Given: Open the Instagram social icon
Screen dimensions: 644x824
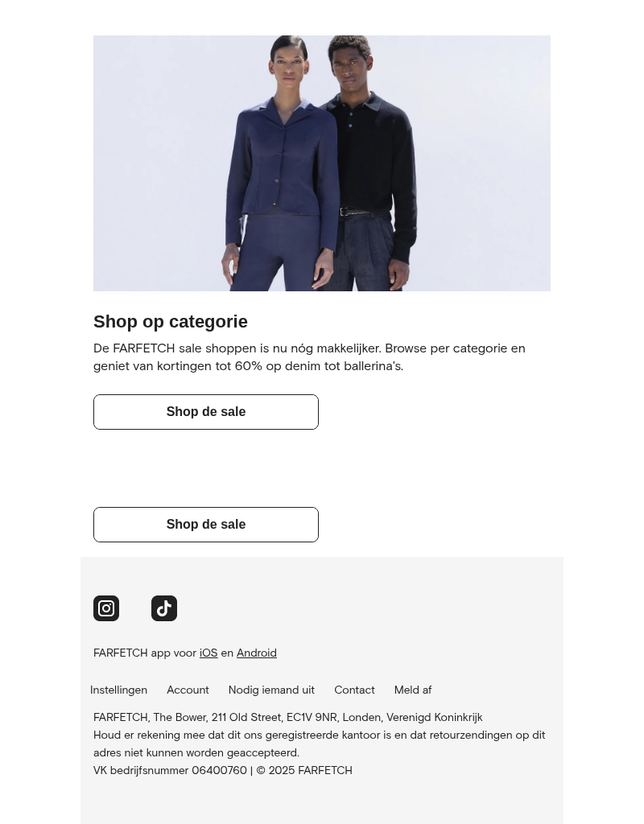Looking at the screenshot, I should tap(106, 608).
